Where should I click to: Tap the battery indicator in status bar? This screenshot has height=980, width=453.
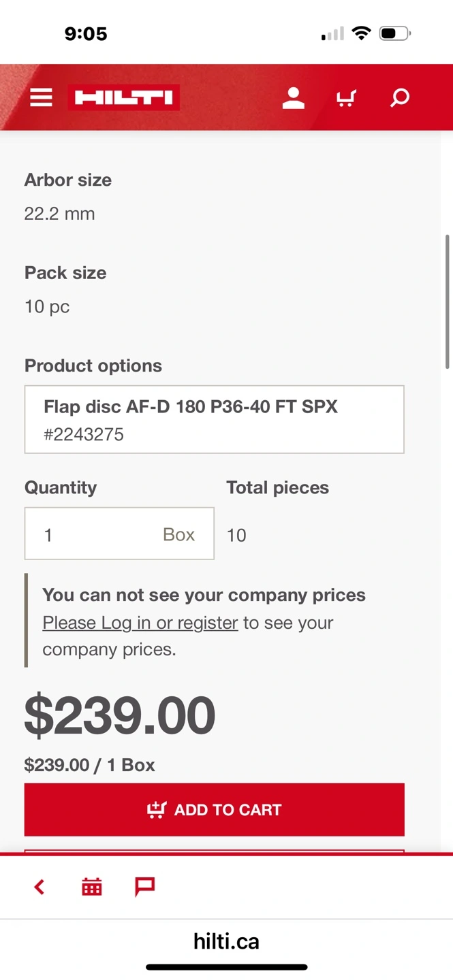394,33
